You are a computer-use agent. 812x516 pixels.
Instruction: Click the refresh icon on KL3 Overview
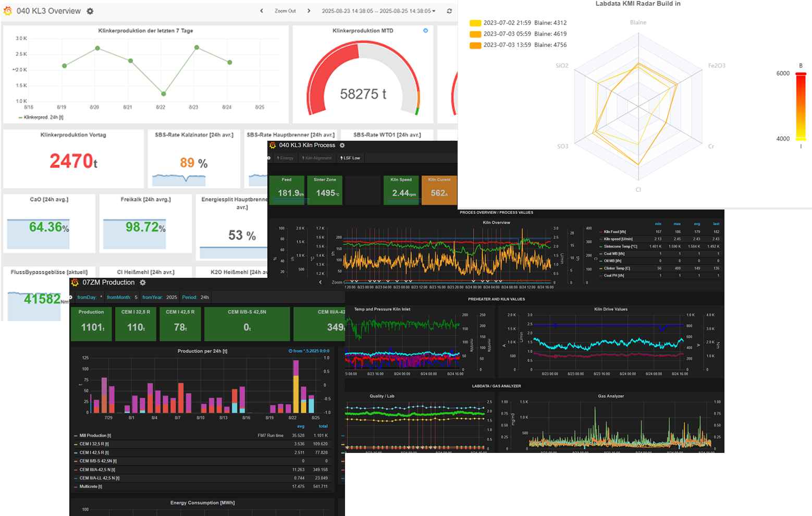449,11
